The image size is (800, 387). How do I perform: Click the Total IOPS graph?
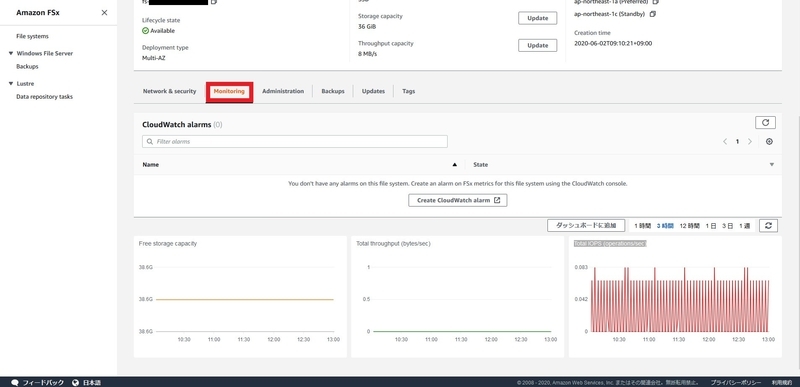[x=675, y=297]
